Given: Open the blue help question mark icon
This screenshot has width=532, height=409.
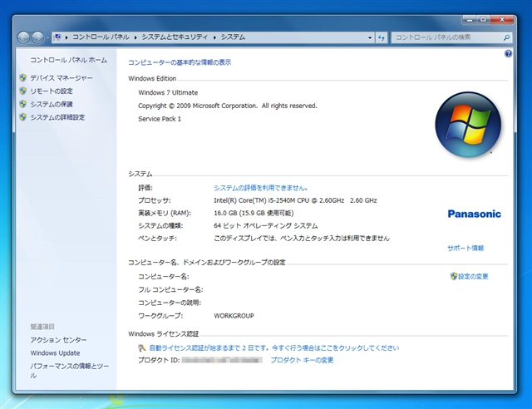Looking at the screenshot, I should click(x=508, y=53).
